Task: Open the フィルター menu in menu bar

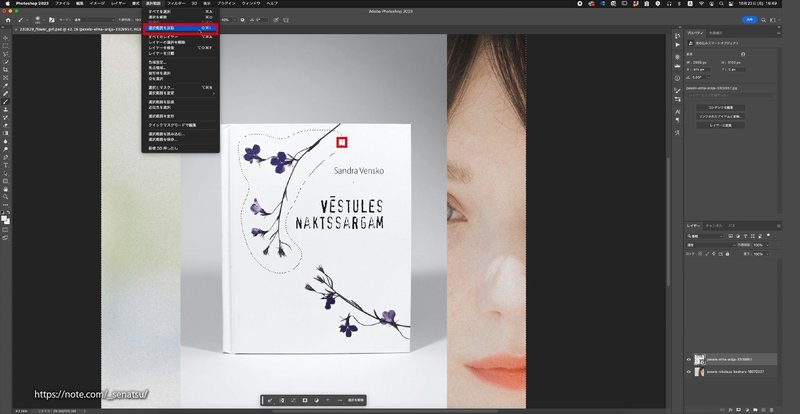Action: [x=177, y=3]
